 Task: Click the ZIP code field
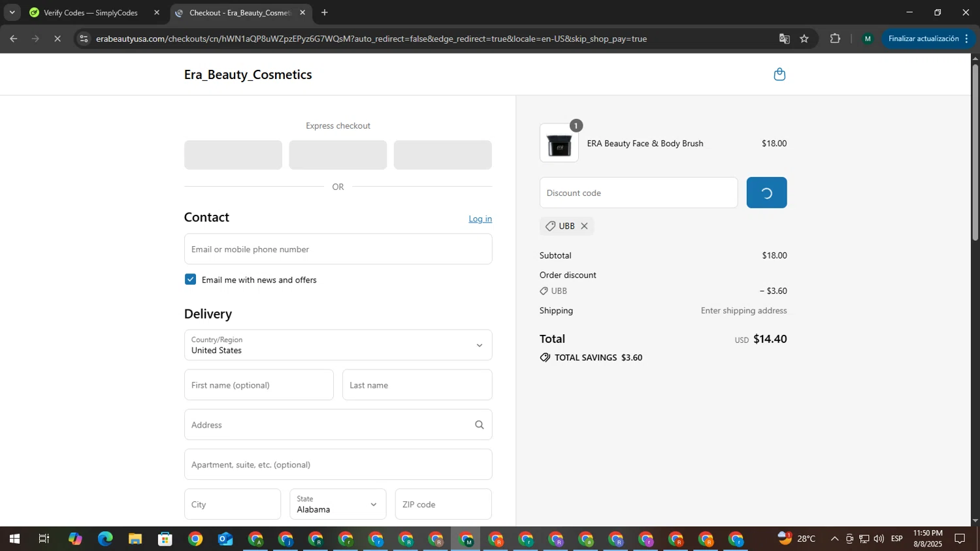point(443,504)
